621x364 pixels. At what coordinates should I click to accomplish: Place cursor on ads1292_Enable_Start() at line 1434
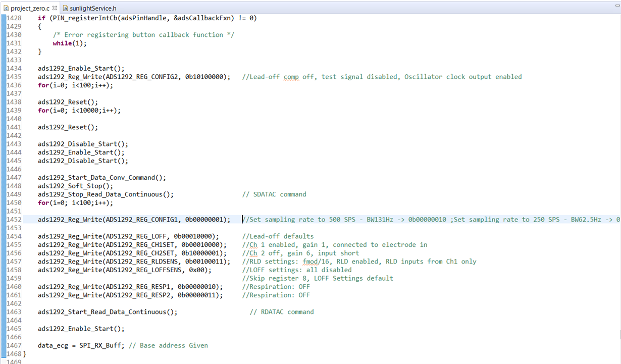[x=81, y=68]
